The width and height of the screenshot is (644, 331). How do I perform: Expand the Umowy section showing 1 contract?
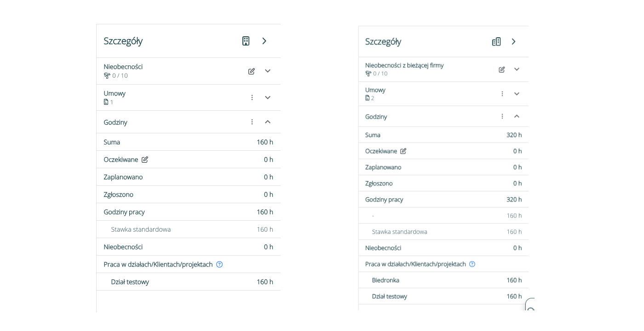268,97
